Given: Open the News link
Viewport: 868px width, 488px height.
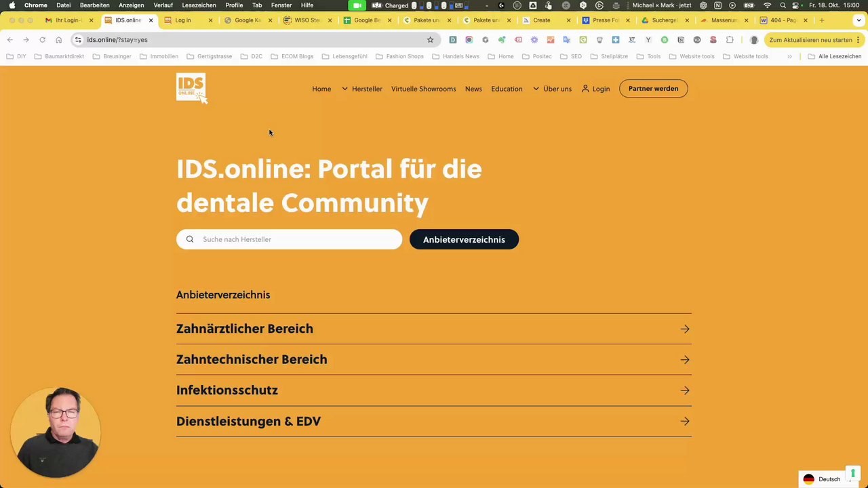Looking at the screenshot, I should 473,89.
